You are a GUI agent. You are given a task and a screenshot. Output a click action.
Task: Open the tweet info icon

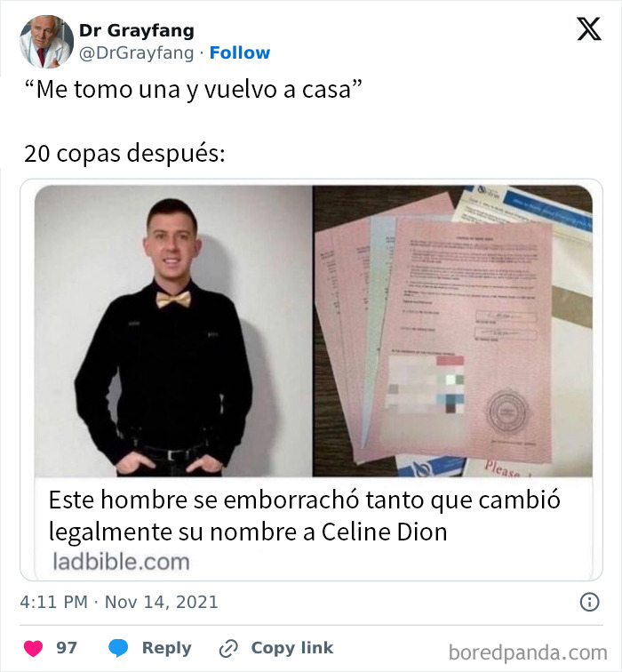pos(589,602)
